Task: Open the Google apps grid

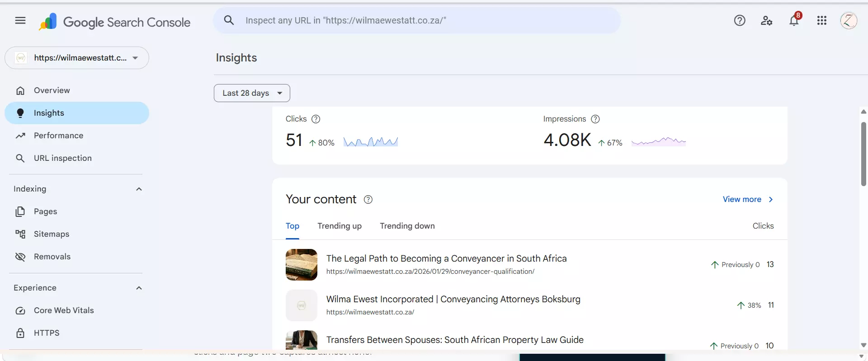Action: 822,20
